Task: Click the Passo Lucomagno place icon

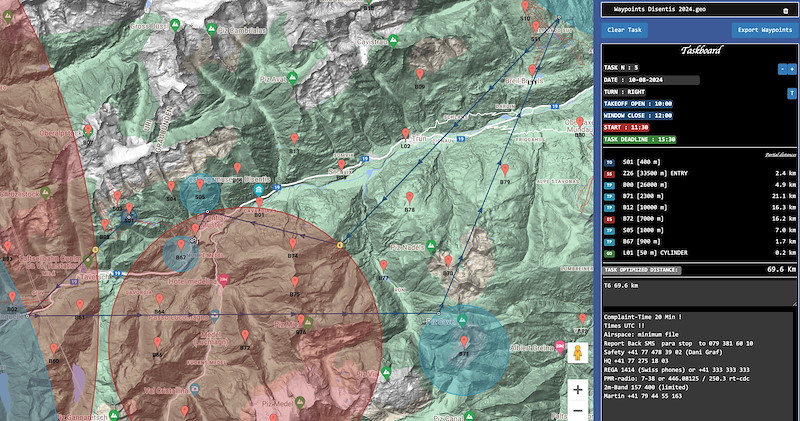Action: click(x=215, y=317)
